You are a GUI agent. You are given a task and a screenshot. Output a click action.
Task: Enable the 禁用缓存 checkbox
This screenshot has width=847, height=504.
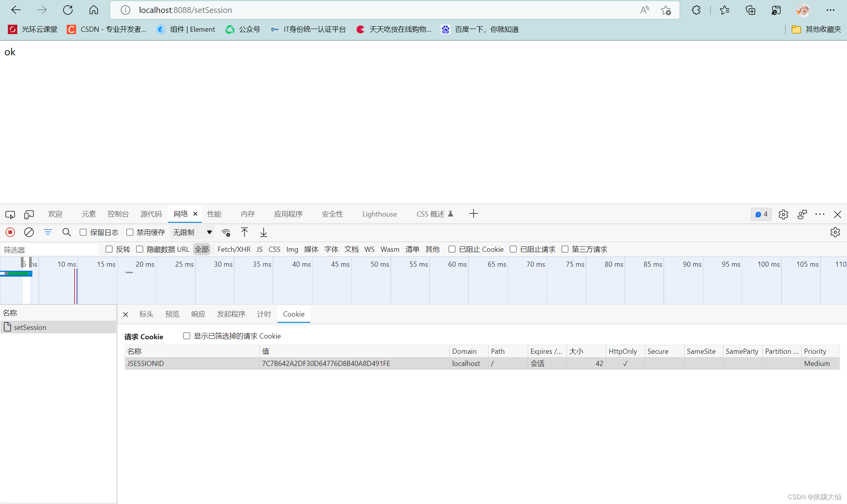pos(130,232)
